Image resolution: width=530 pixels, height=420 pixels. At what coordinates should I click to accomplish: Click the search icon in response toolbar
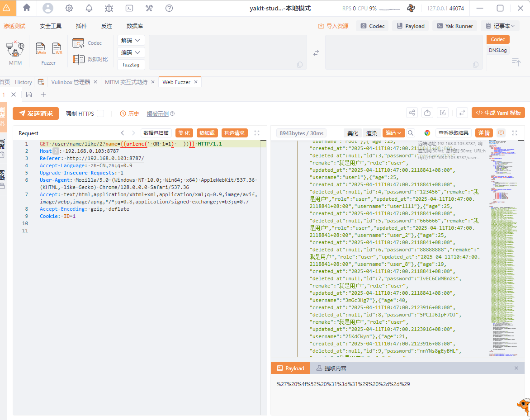411,133
